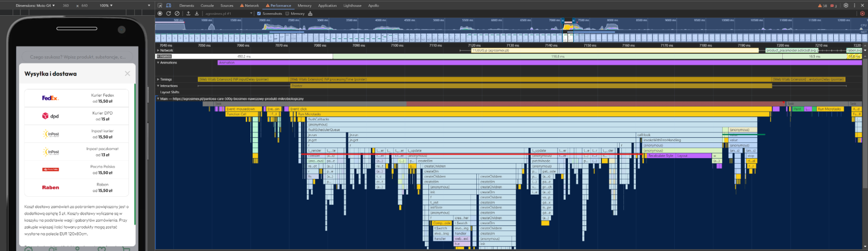The width and height of the screenshot is (868, 251).
Task: Select the purple Animation bar
Action: pos(539,62)
